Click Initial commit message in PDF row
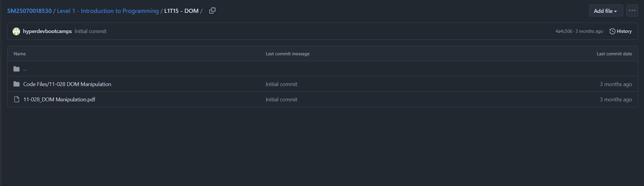 coord(281,100)
